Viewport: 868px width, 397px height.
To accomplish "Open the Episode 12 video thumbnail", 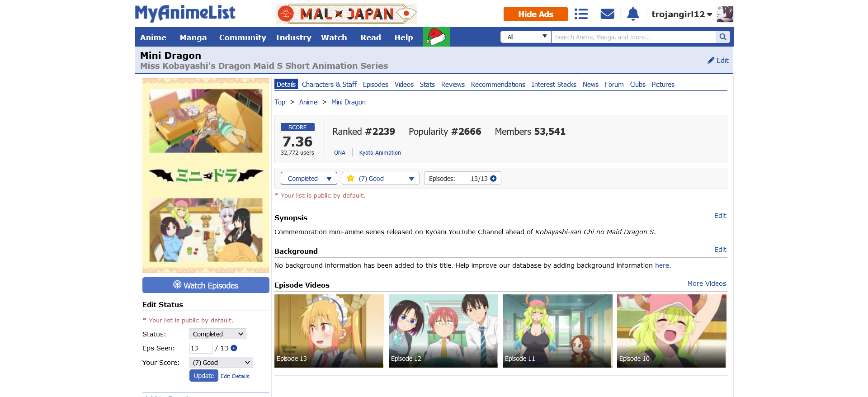I will [x=443, y=331].
